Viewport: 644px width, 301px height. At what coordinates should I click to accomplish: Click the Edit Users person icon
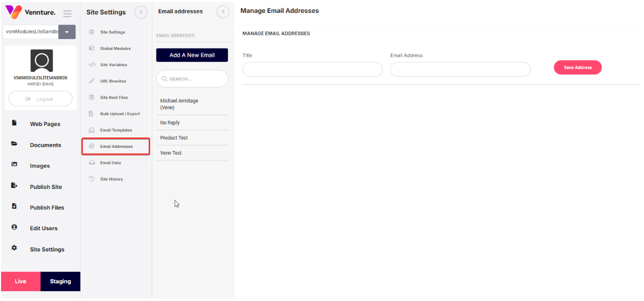click(x=14, y=228)
